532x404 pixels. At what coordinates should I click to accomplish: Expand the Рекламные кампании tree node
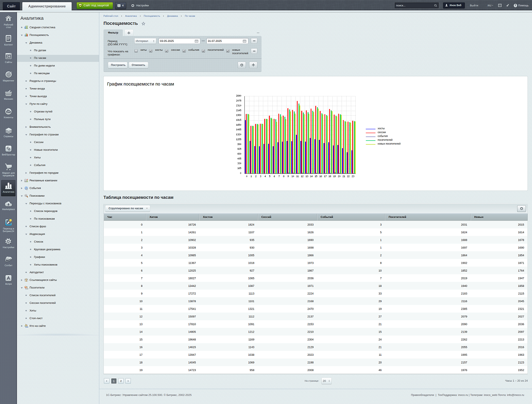click(22, 181)
